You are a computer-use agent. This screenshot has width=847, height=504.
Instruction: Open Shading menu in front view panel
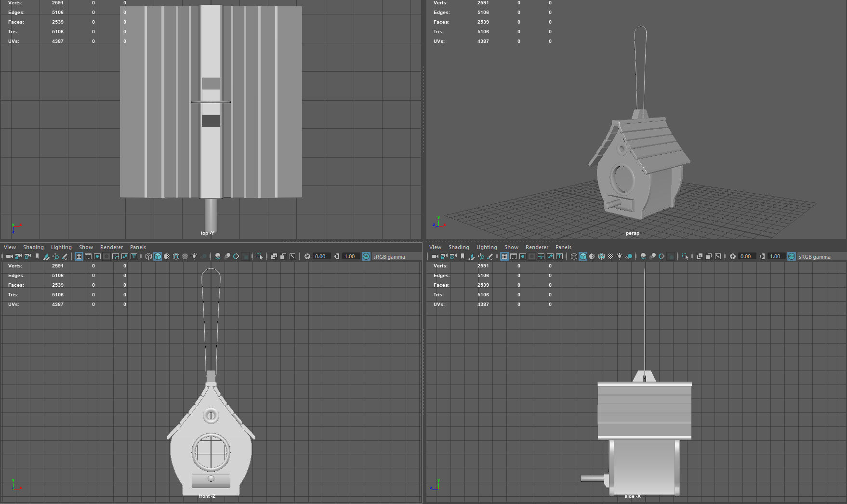pyautogui.click(x=33, y=247)
